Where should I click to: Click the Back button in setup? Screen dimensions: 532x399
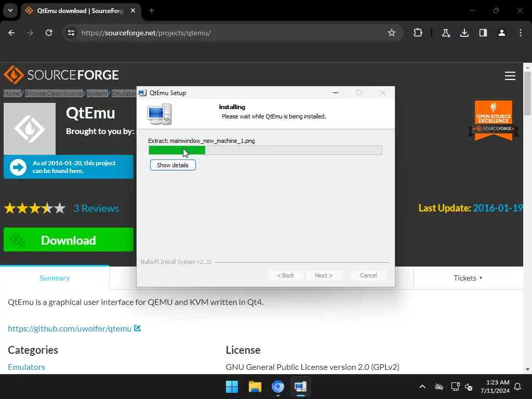285,275
